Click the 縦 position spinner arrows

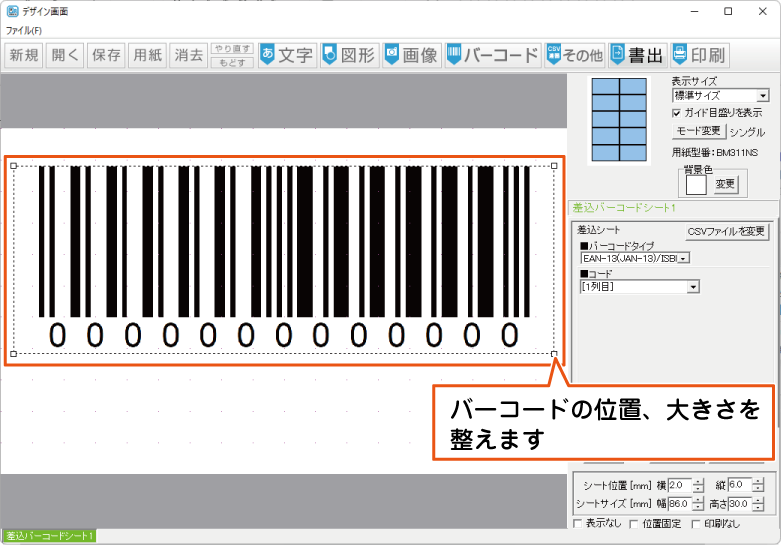click(x=758, y=485)
